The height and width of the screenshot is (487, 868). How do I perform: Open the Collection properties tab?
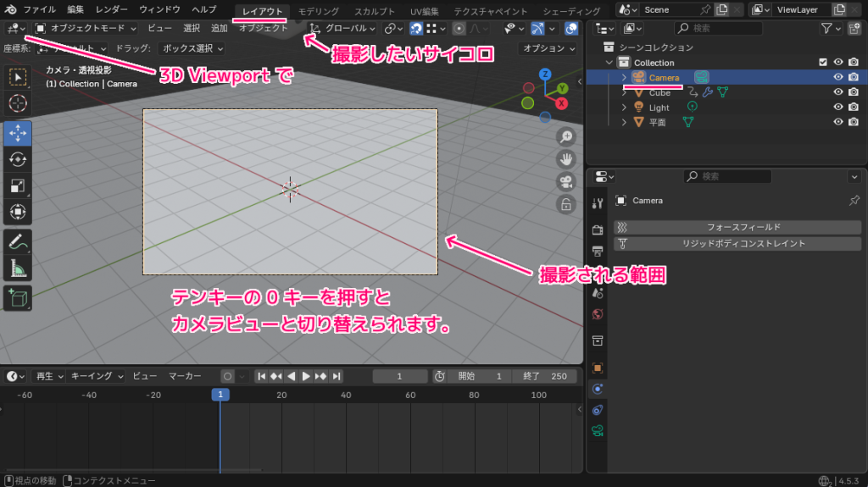click(x=598, y=340)
